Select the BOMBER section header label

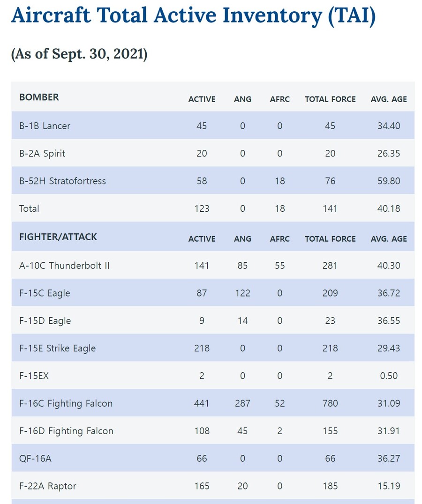[39, 97]
